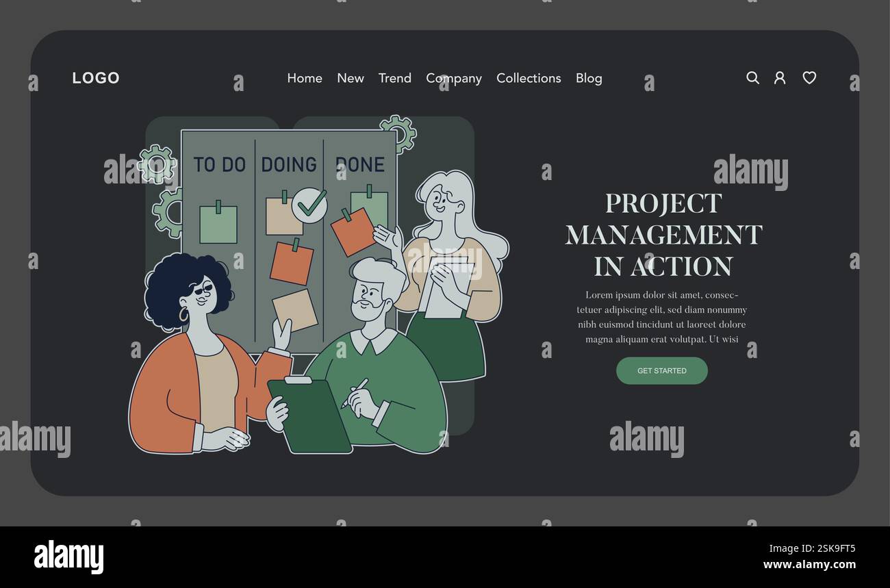Click the gear icon left of TO DO
The height and width of the screenshot is (588, 890).
pyautogui.click(x=157, y=164)
